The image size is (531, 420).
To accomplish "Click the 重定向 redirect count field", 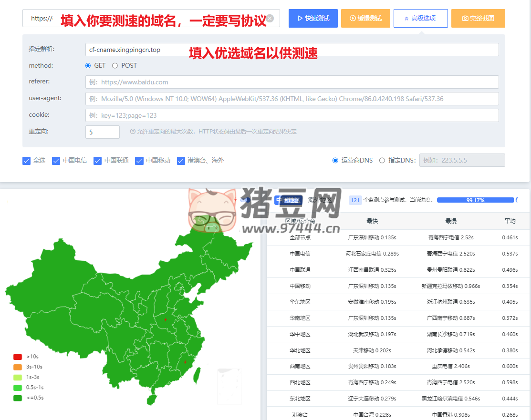I will click(x=102, y=132).
